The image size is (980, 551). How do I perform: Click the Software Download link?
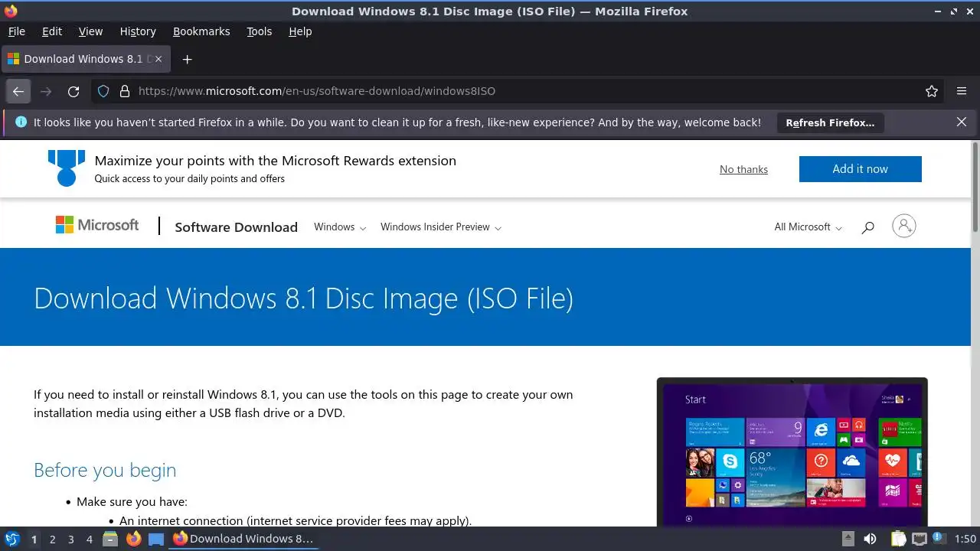click(x=236, y=227)
